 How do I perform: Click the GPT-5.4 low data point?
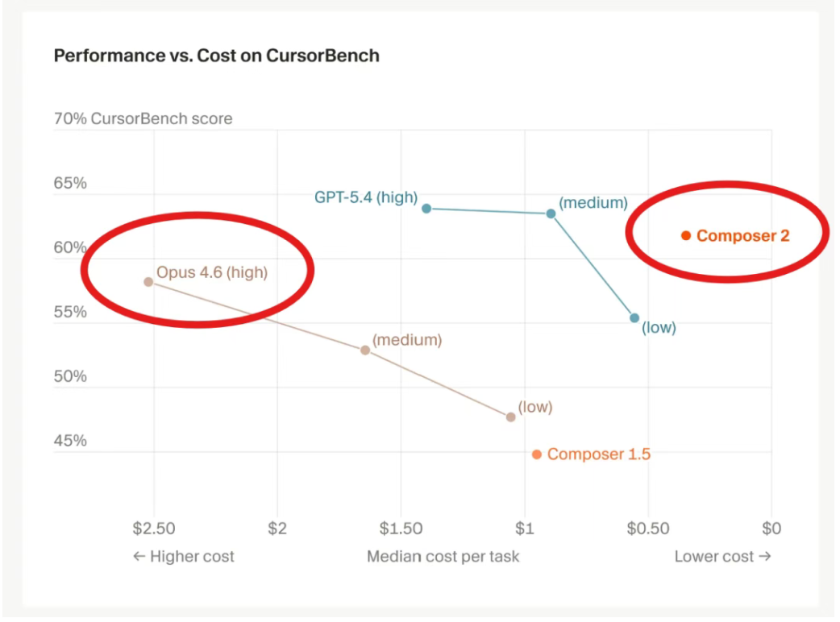634,318
